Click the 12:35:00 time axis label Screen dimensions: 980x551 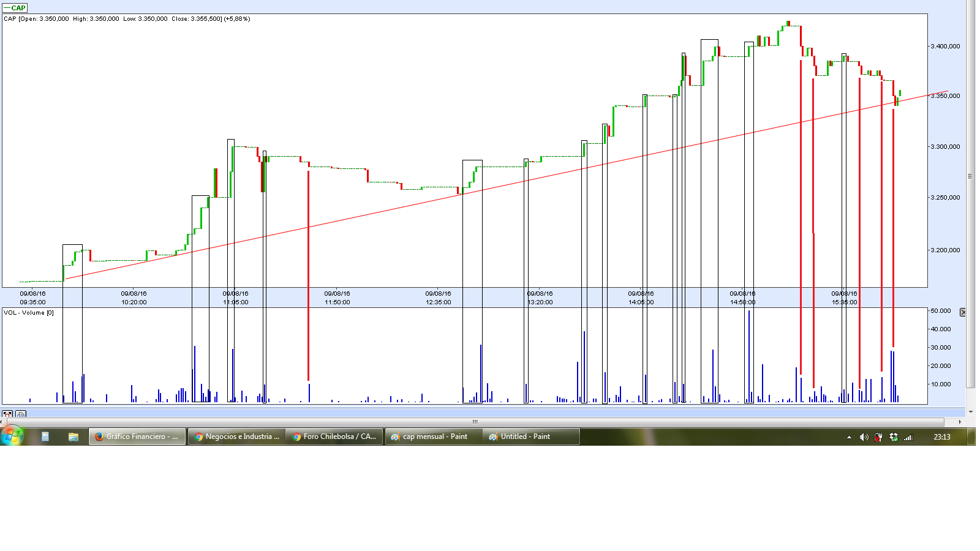(438, 302)
